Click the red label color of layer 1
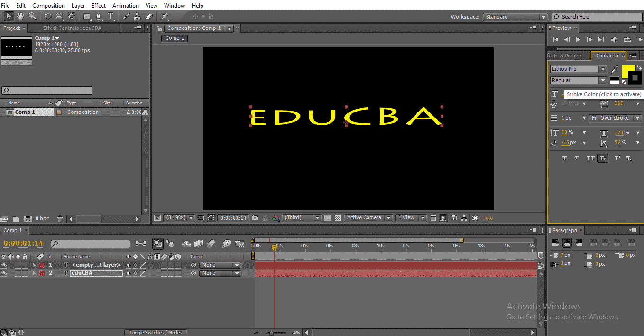The image size is (644, 336). click(41, 265)
